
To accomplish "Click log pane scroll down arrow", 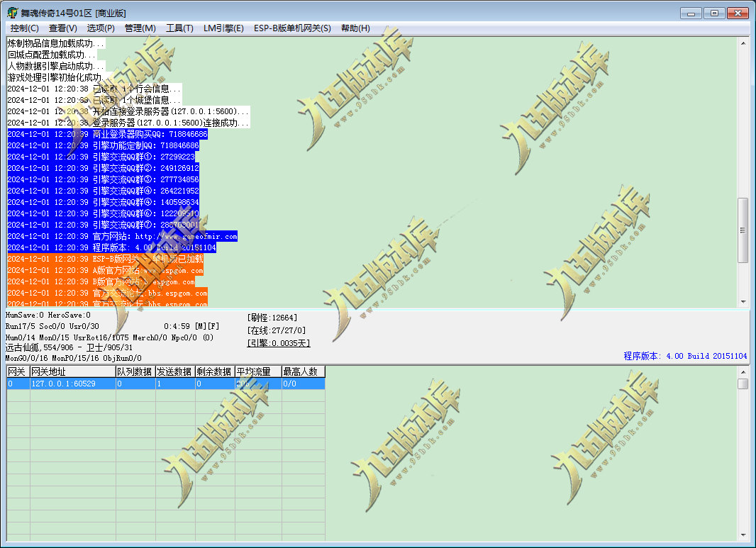I will [743, 302].
